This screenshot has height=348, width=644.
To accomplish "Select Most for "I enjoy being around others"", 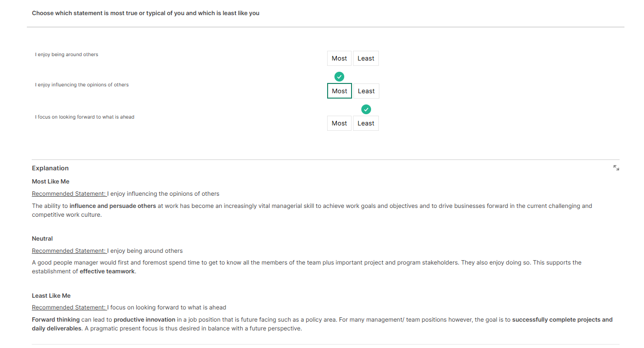I will coord(339,59).
